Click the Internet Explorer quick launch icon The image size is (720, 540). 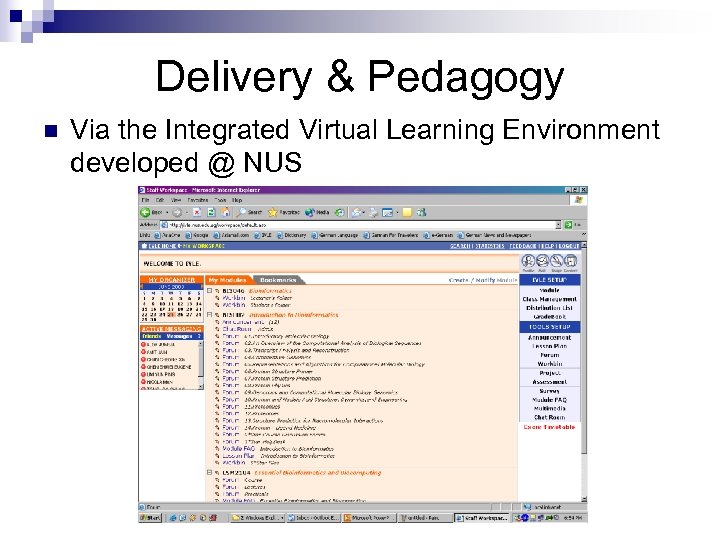(x=173, y=518)
